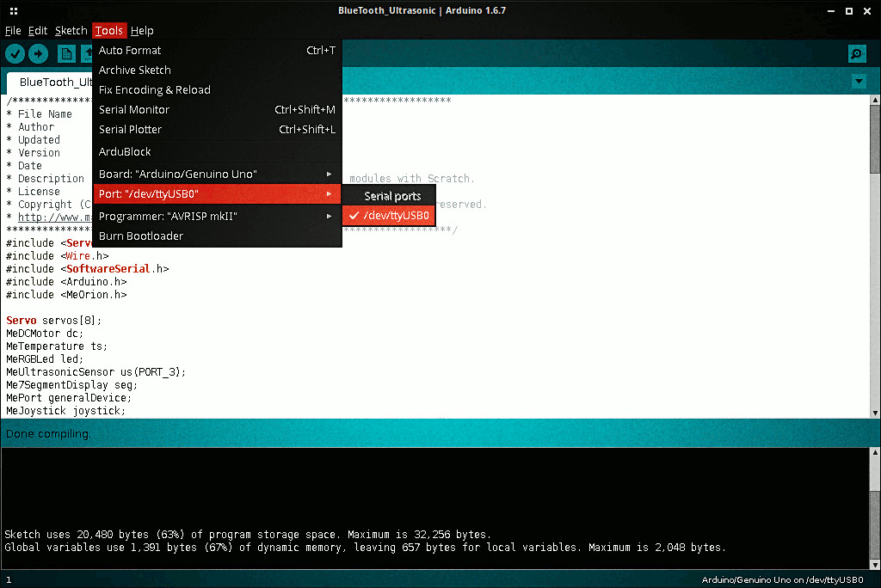
Task: Click the "#include <Wire.h>" line
Action: click(x=58, y=255)
